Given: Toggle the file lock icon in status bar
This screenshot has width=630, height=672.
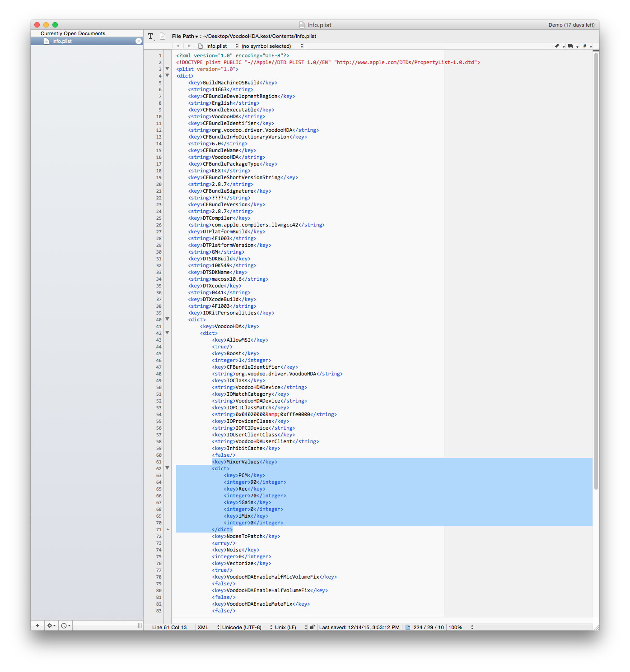Looking at the screenshot, I should (312, 627).
